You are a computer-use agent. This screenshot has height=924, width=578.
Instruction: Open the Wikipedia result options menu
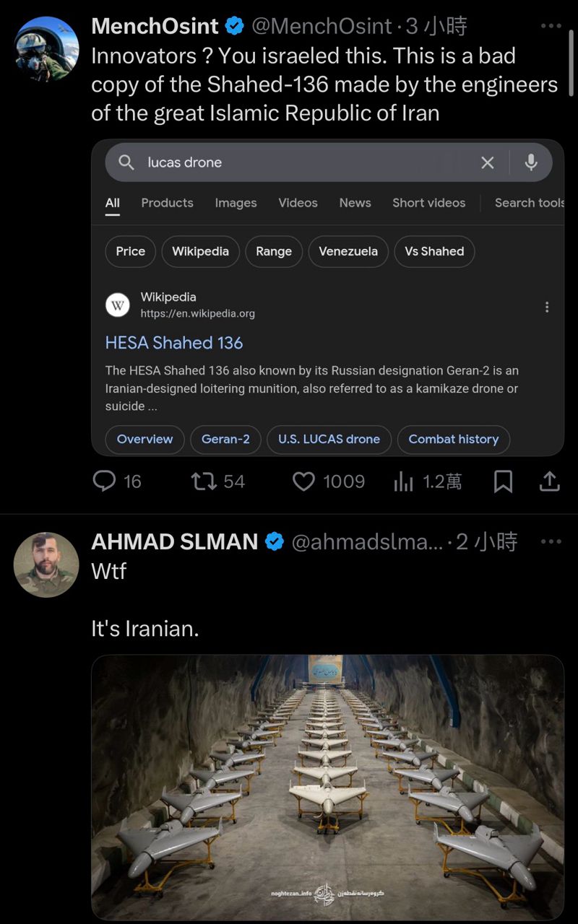coord(547,307)
